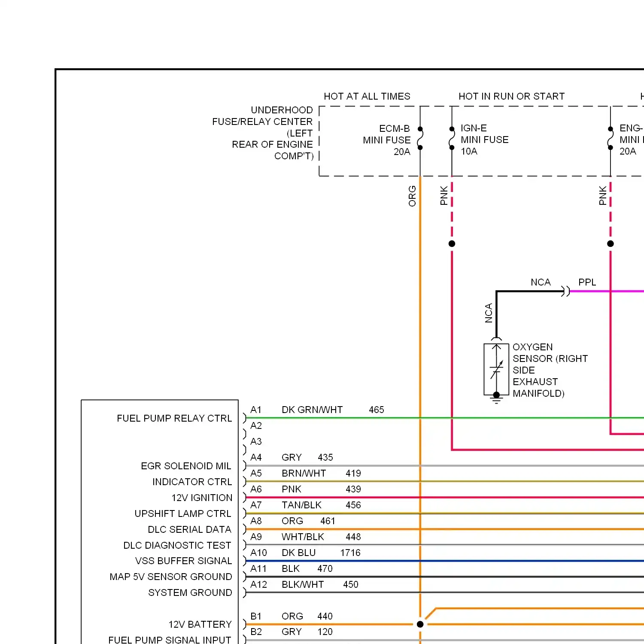Click circuit number 465

[377, 410]
